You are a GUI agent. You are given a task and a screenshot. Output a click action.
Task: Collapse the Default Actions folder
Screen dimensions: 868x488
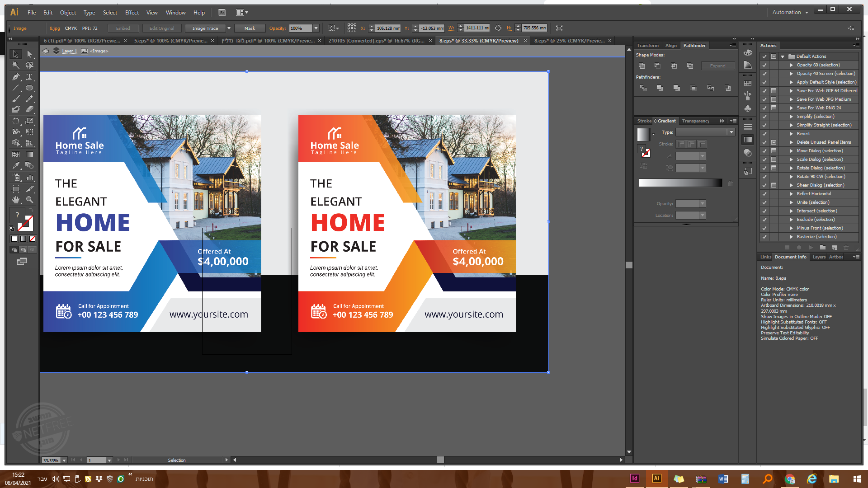pos(783,56)
